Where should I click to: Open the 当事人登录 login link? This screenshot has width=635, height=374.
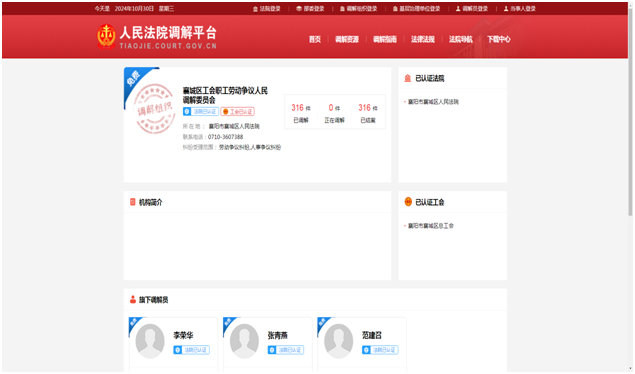click(x=520, y=8)
